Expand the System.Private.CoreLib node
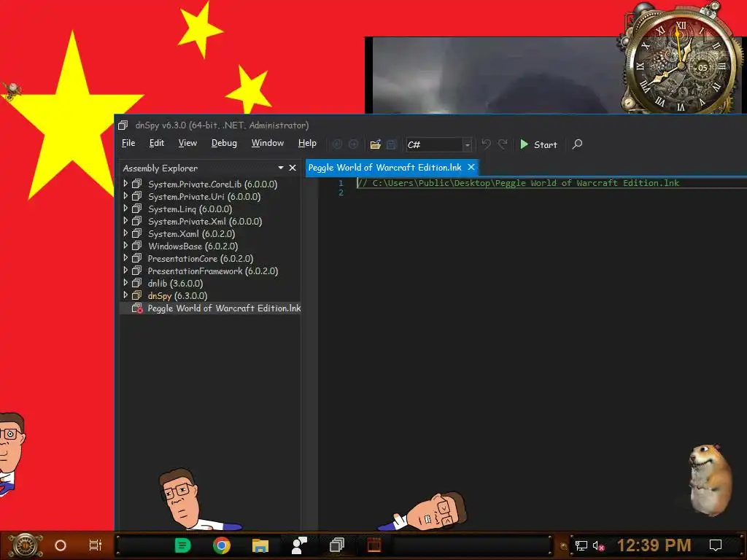This screenshot has height=560, width=747. pyautogui.click(x=125, y=183)
